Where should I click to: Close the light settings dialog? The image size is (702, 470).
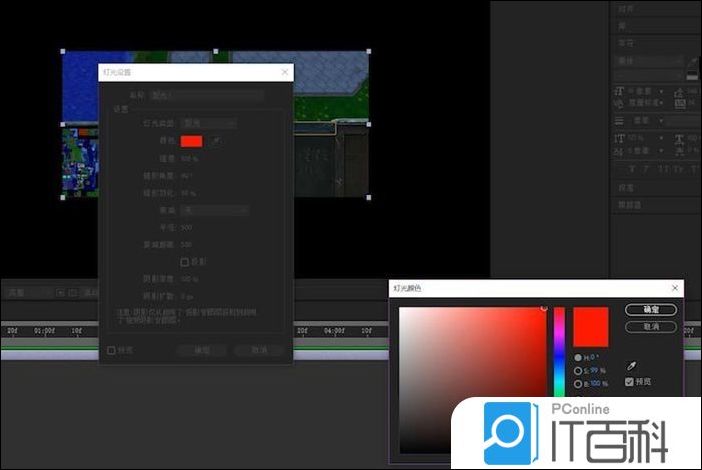click(285, 72)
